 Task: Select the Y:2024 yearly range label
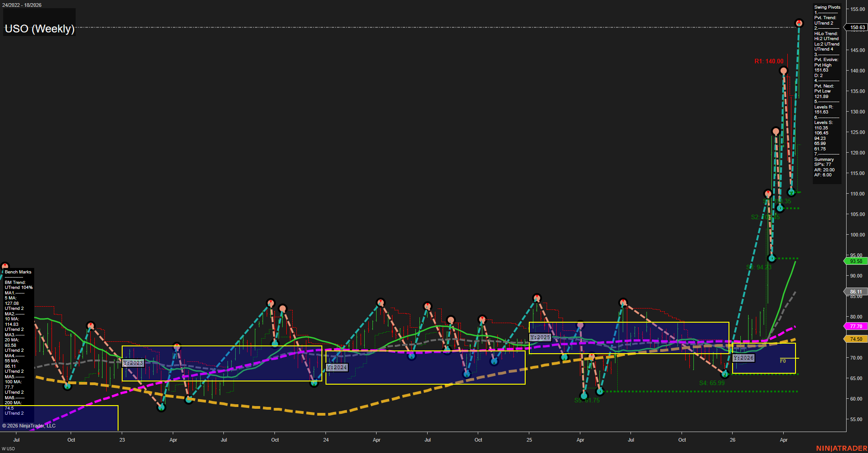tap(337, 366)
